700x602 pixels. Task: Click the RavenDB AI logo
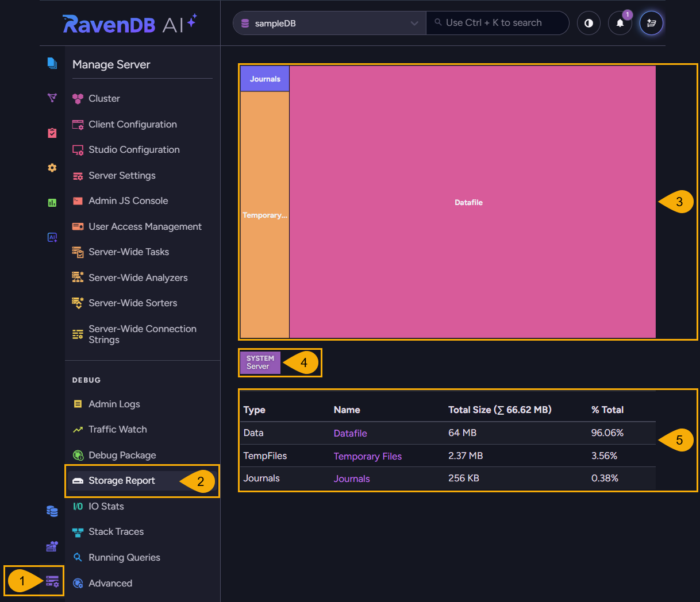click(130, 24)
